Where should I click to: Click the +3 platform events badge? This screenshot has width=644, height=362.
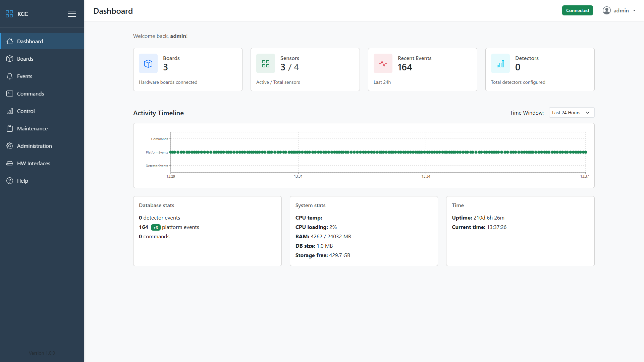[x=156, y=228]
